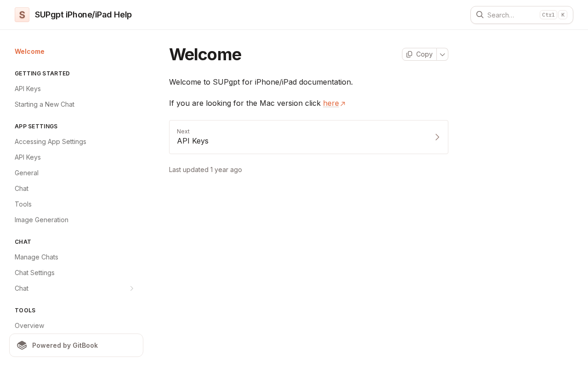This screenshot has height=368, width=588.
Task: Expand the Chat submenu chevron in sidebar
Action: click(132, 288)
